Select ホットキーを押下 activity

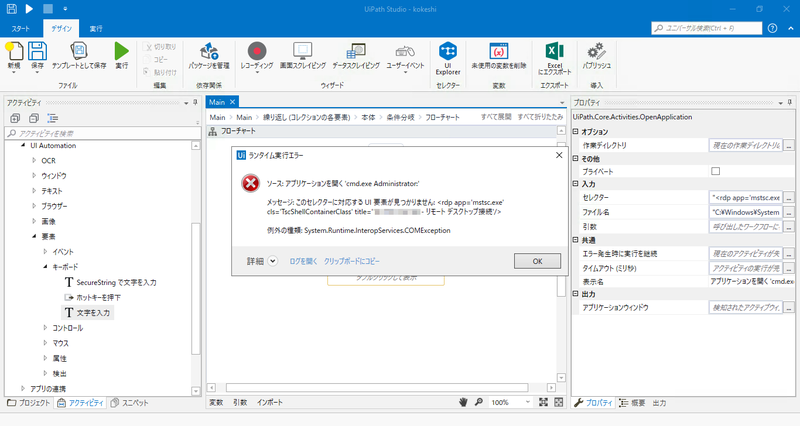click(92, 297)
